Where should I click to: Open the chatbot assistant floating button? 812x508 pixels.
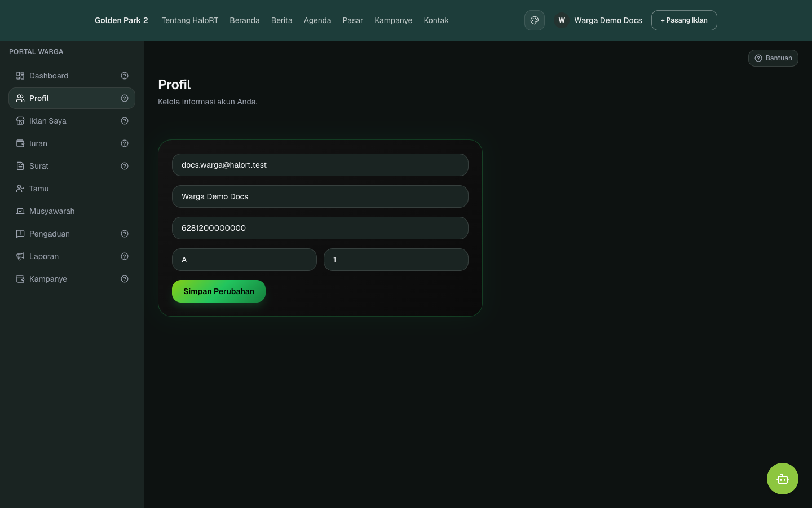(x=783, y=479)
